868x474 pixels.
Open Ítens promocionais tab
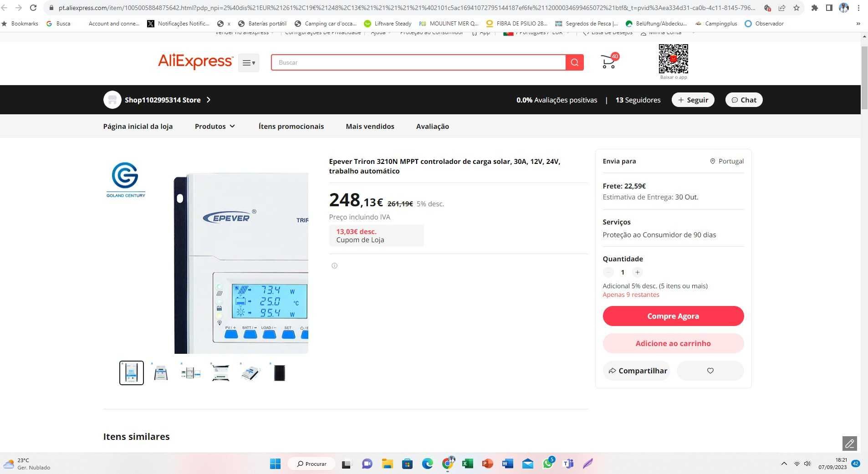point(291,126)
